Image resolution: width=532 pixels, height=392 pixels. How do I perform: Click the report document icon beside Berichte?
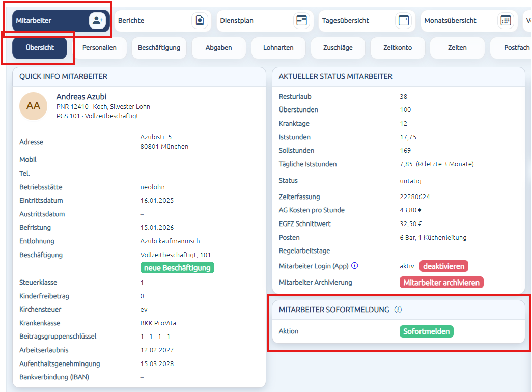tap(200, 20)
